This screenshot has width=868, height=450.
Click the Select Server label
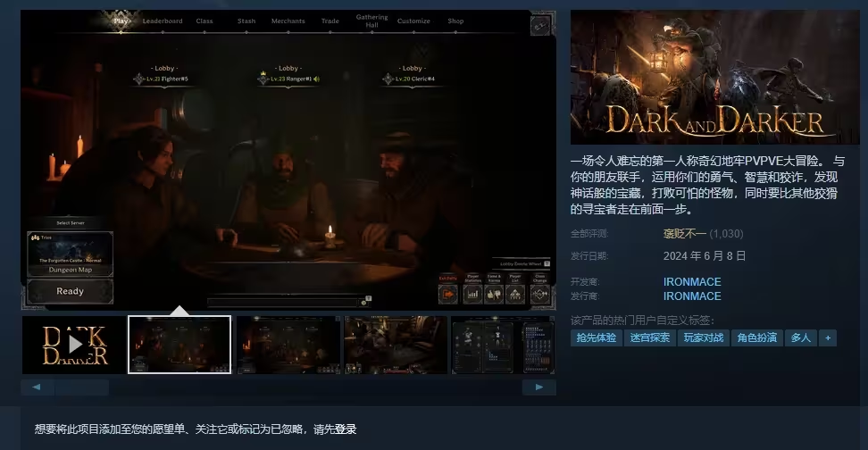click(x=71, y=223)
